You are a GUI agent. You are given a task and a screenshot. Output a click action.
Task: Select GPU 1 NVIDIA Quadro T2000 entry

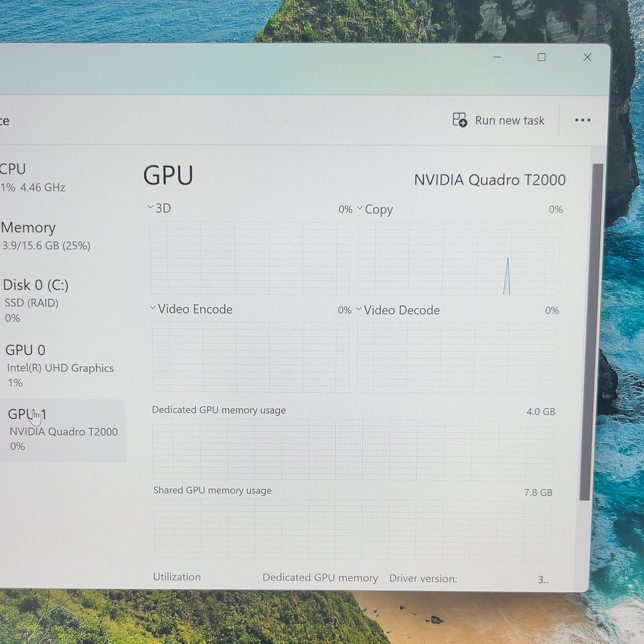click(x=62, y=430)
